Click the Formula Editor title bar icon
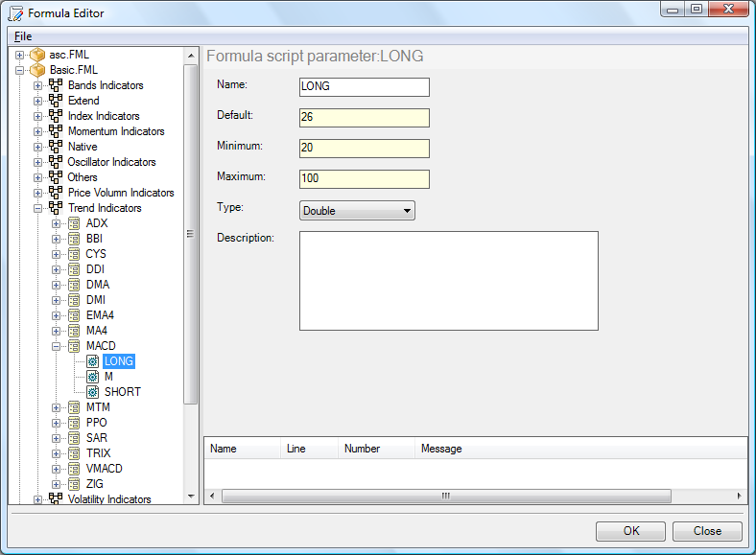The width and height of the screenshot is (756, 555). (15, 13)
